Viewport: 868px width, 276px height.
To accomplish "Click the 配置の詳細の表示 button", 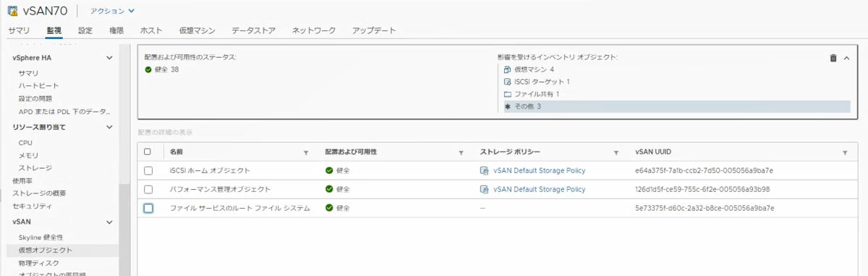I will click(x=165, y=132).
